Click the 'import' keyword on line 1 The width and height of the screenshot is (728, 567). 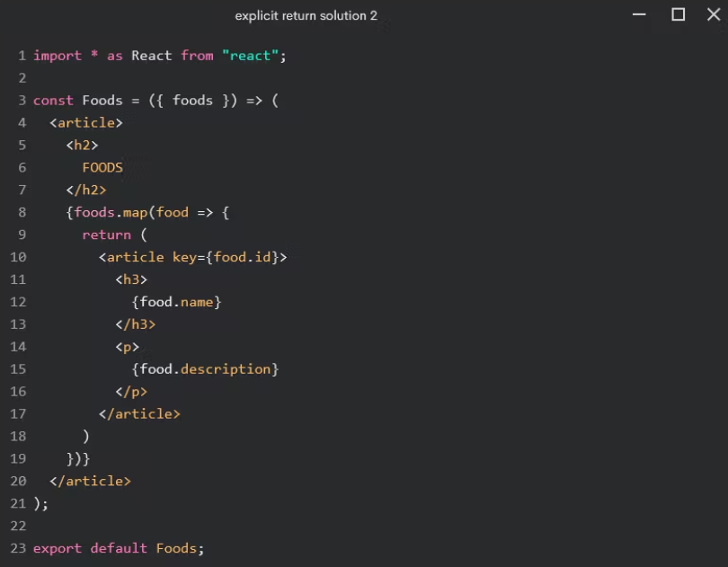coord(58,56)
